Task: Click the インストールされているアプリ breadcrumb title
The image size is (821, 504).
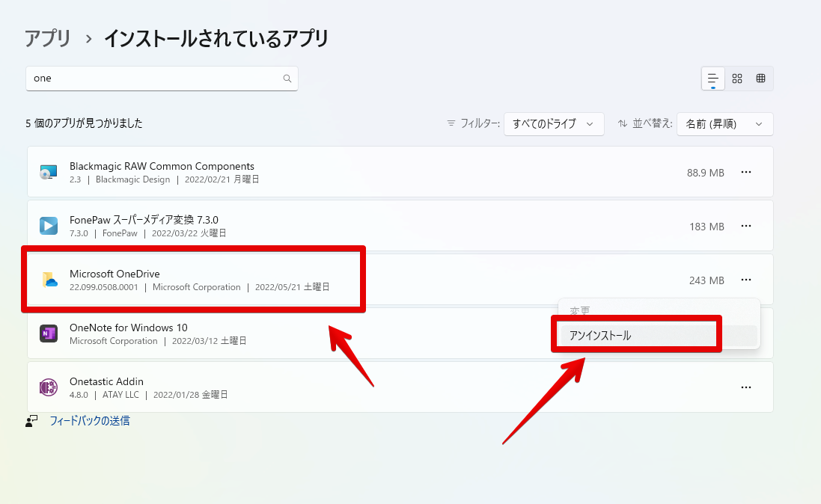Action: pos(216,39)
